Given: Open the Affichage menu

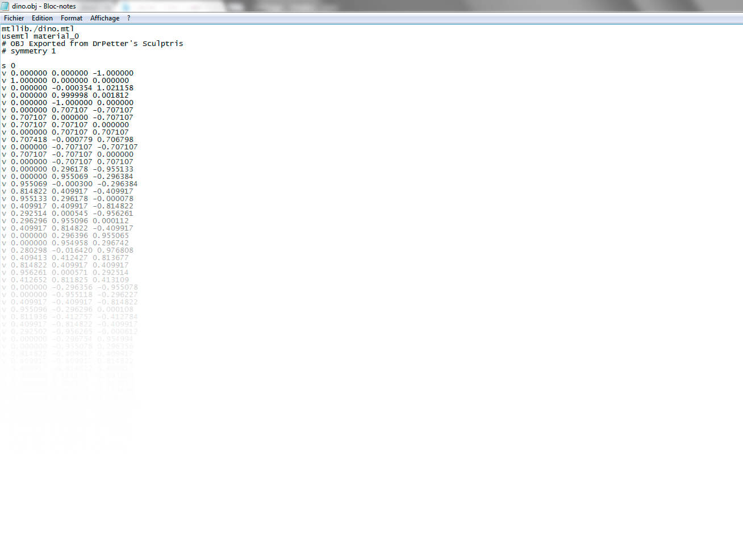Looking at the screenshot, I should click(x=105, y=18).
